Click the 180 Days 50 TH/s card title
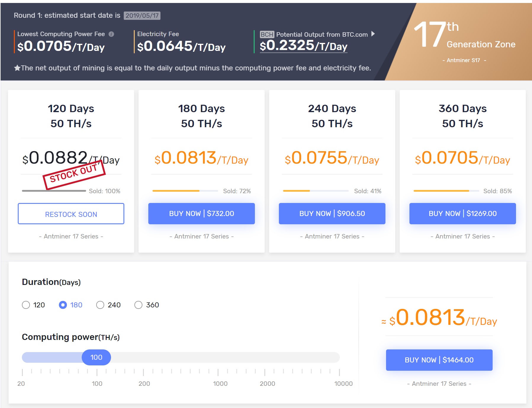 coord(202,116)
